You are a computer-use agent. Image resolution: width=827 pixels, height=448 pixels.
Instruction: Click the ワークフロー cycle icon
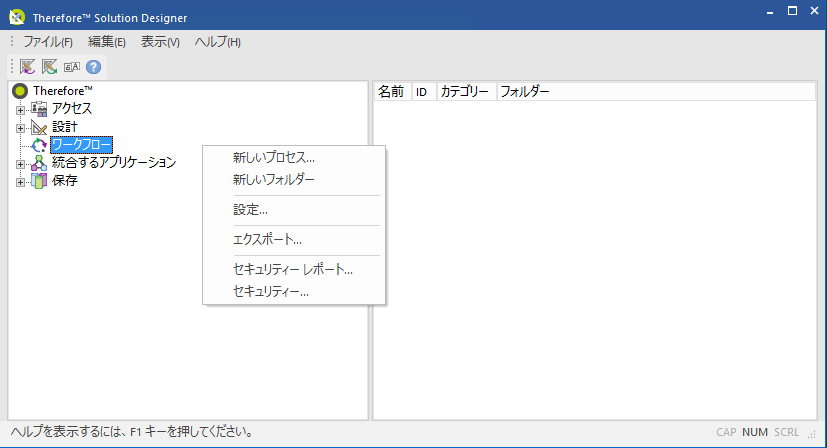(39, 145)
